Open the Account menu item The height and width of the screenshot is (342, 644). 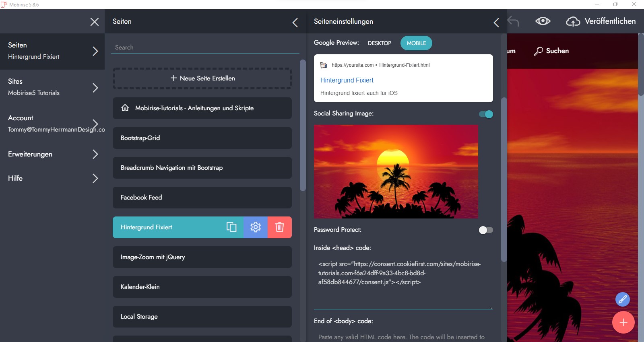[52, 124]
